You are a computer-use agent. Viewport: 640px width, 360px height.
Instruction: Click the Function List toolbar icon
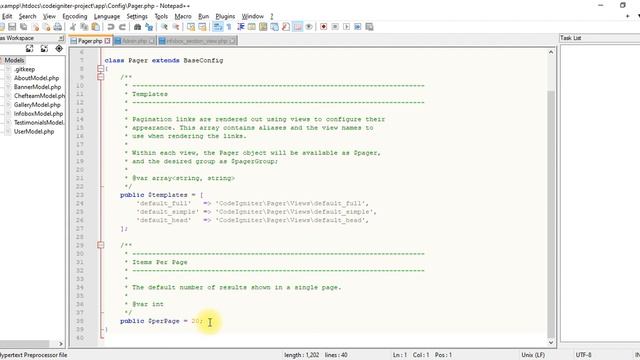point(286,27)
